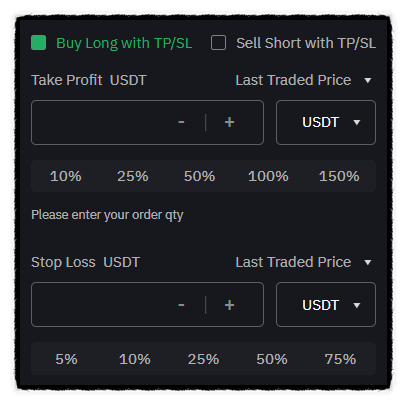Click the Take Profit plus stepper
The image size is (407, 405).
pos(229,122)
